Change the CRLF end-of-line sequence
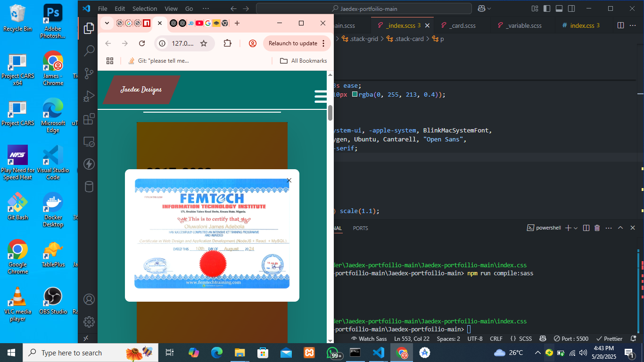644x362 pixels. 496,338
